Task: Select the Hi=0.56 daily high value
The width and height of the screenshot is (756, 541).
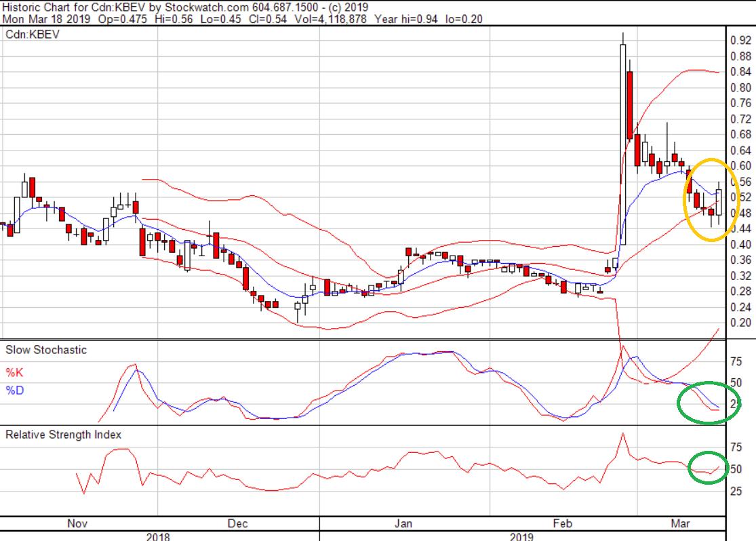Action: [174, 19]
